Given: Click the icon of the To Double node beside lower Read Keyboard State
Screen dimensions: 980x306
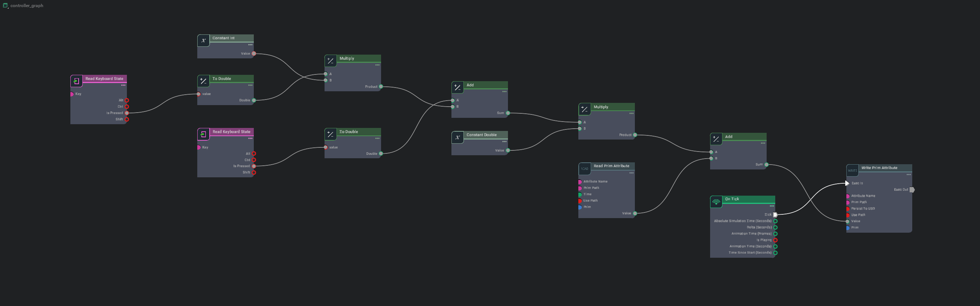Looking at the screenshot, I should (331, 134).
